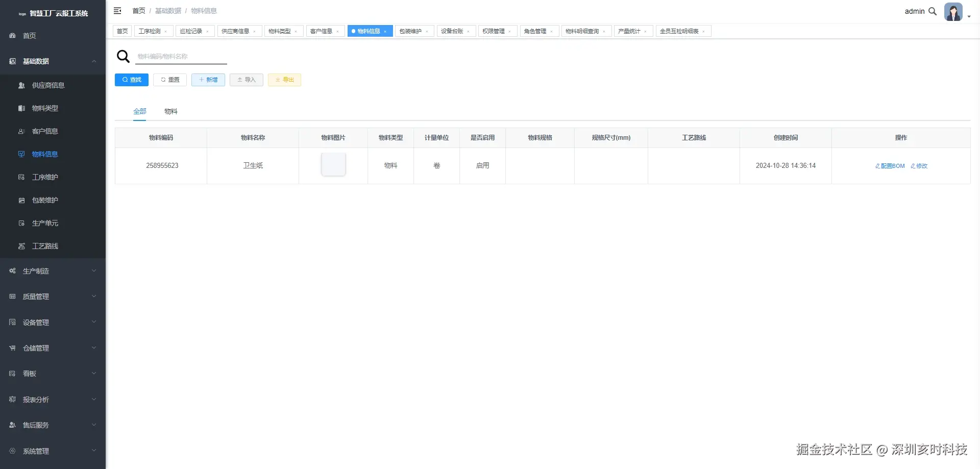This screenshot has width=980, height=469.
Task: Click the header search icon beside admin
Action: tap(933, 11)
